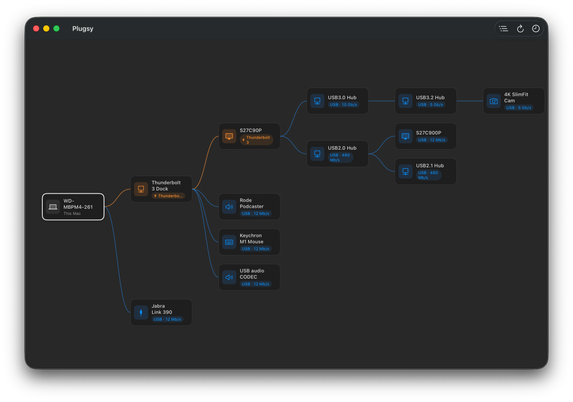The image size is (573, 402).
Task: Select the USB2.1 Hub label
Action: 430,166
